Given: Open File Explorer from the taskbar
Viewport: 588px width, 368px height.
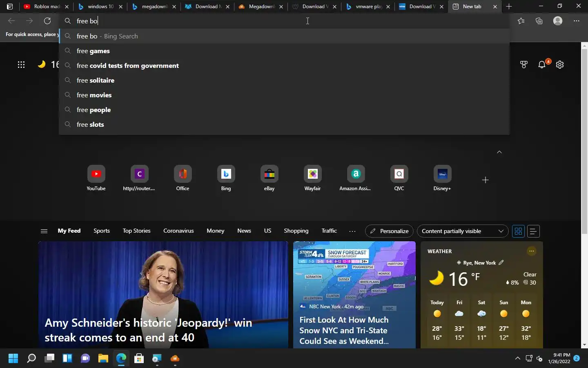Looking at the screenshot, I should click(103, 359).
